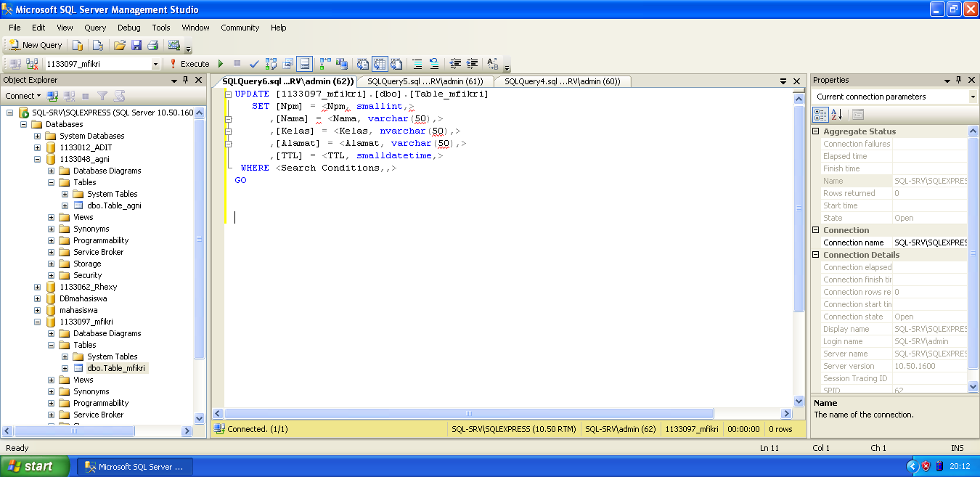Open the Tools menu
980x477 pixels.
click(161, 28)
